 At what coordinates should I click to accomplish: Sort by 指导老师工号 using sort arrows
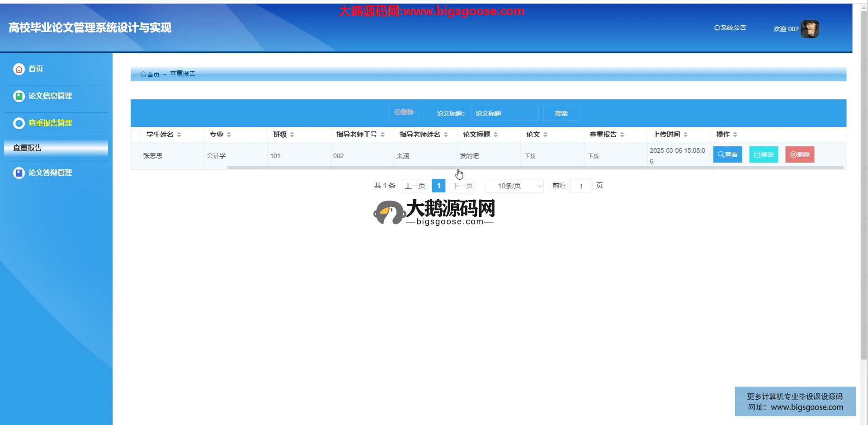point(382,135)
